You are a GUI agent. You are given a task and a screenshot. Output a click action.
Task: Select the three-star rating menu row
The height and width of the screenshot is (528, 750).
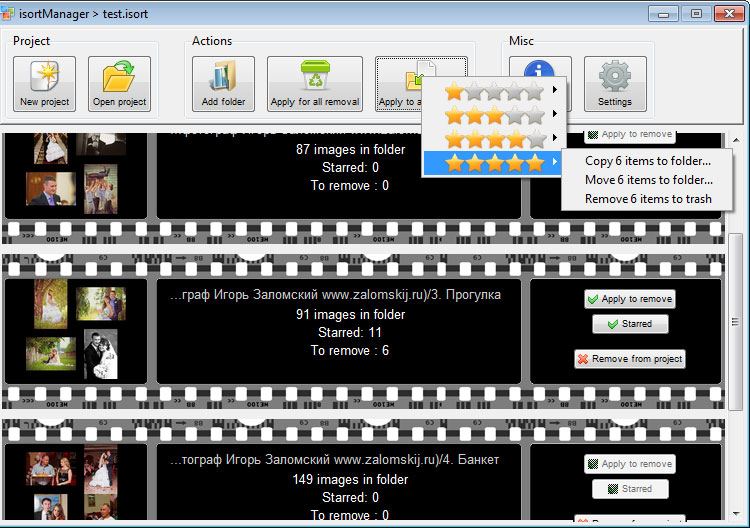tap(494, 114)
